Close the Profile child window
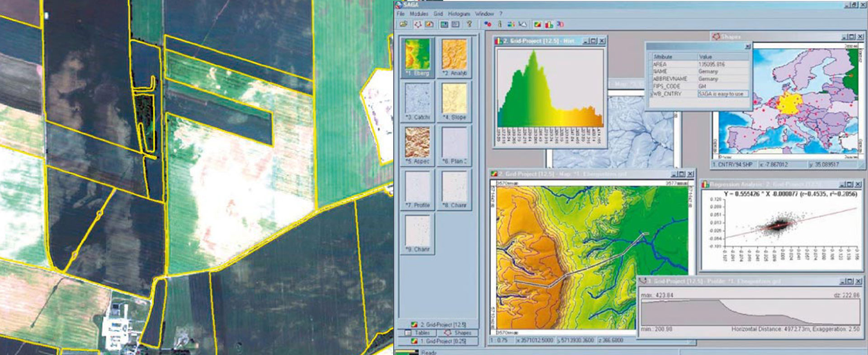This screenshot has width=868, height=355. pyautogui.click(x=858, y=281)
